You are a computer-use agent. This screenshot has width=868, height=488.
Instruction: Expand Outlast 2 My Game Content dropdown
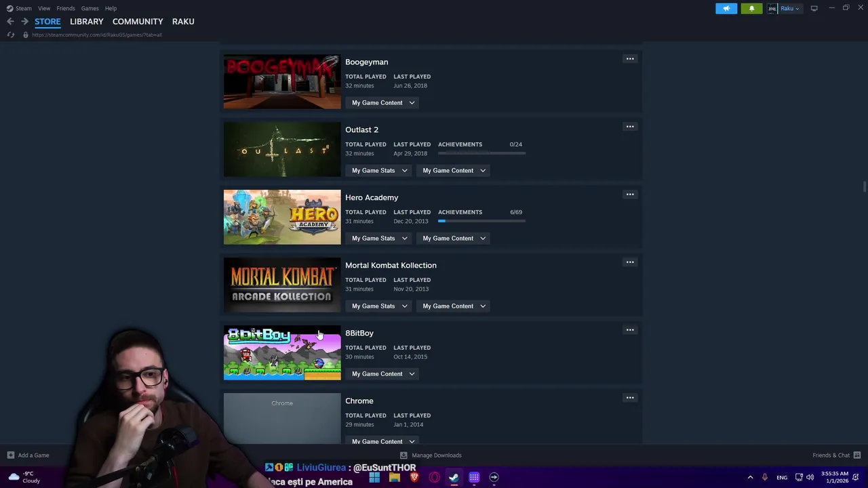[454, 170]
